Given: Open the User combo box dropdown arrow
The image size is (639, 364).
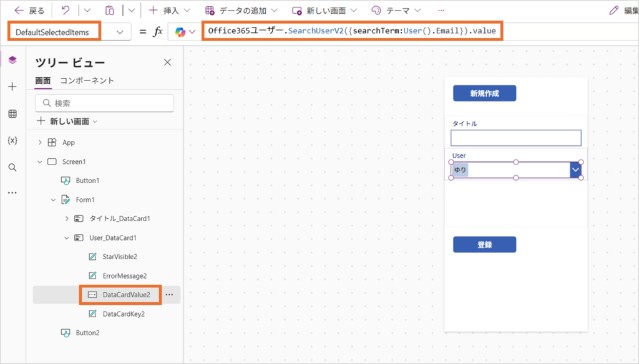Looking at the screenshot, I should [575, 170].
